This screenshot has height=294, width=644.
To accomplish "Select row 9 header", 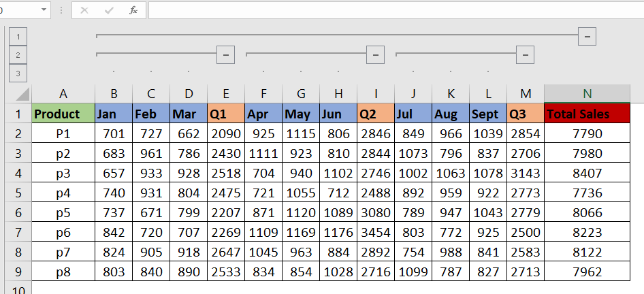I will pyautogui.click(x=19, y=272).
